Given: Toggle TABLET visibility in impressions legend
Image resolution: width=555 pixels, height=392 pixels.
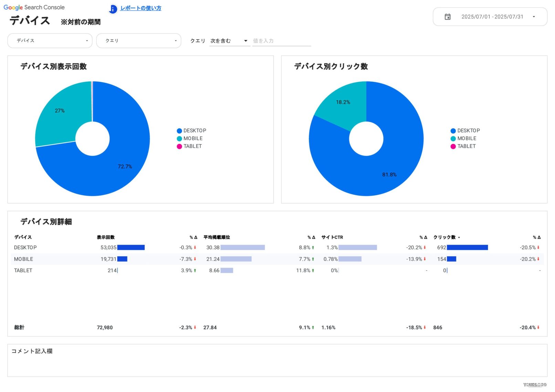Looking at the screenshot, I should tap(179, 146).
